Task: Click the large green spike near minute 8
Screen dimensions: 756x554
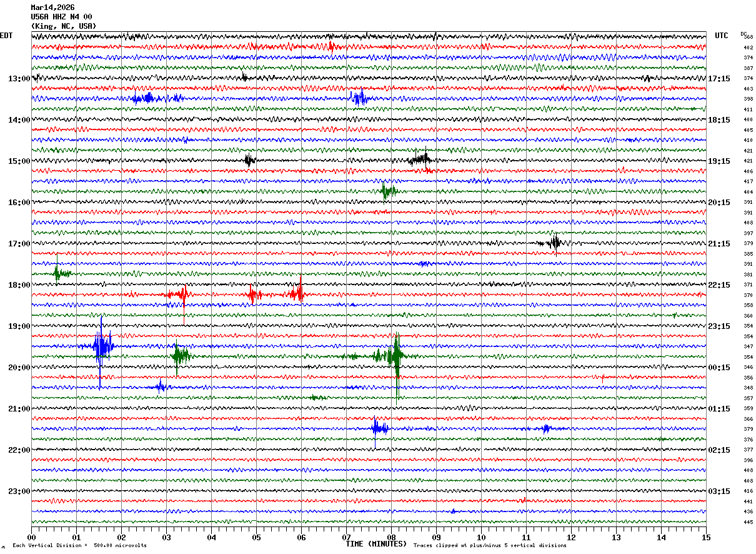Action: (x=396, y=356)
